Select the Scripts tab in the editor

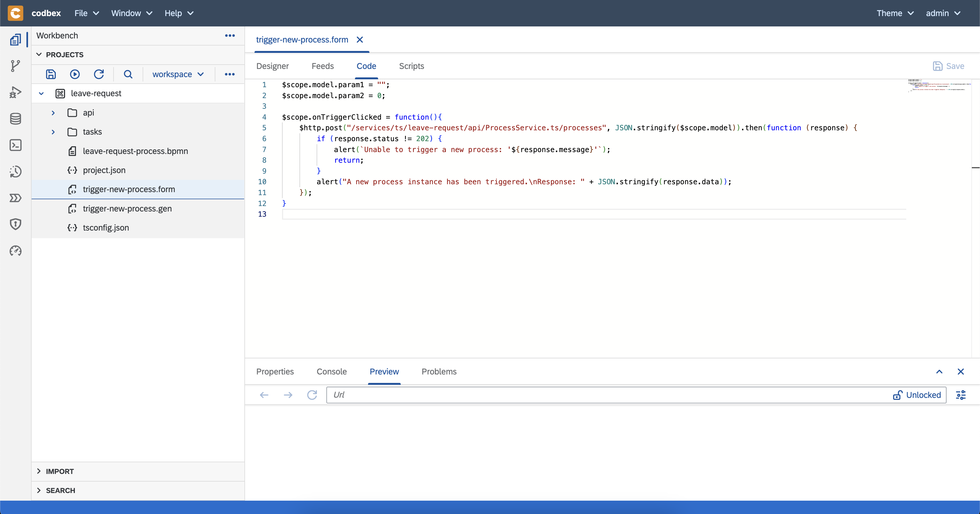(412, 66)
